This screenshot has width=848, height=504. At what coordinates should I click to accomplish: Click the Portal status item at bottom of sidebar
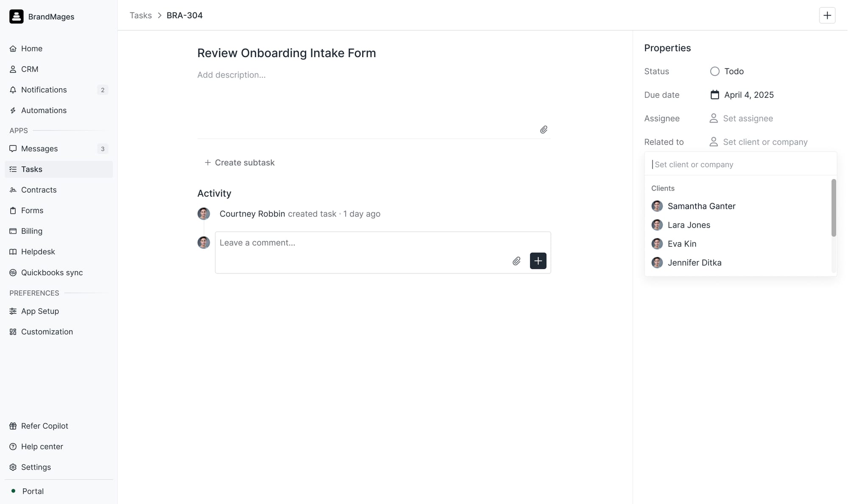33,491
